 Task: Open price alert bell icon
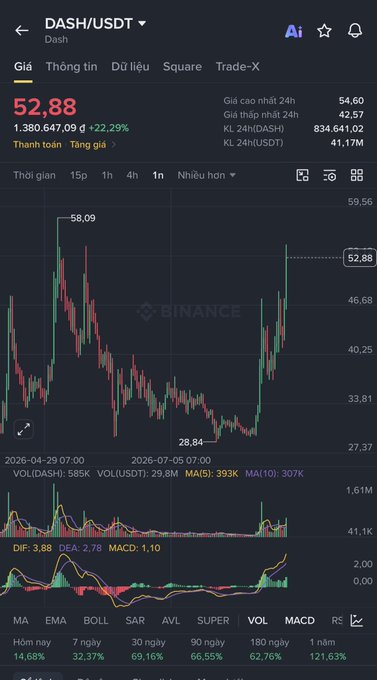point(355,30)
